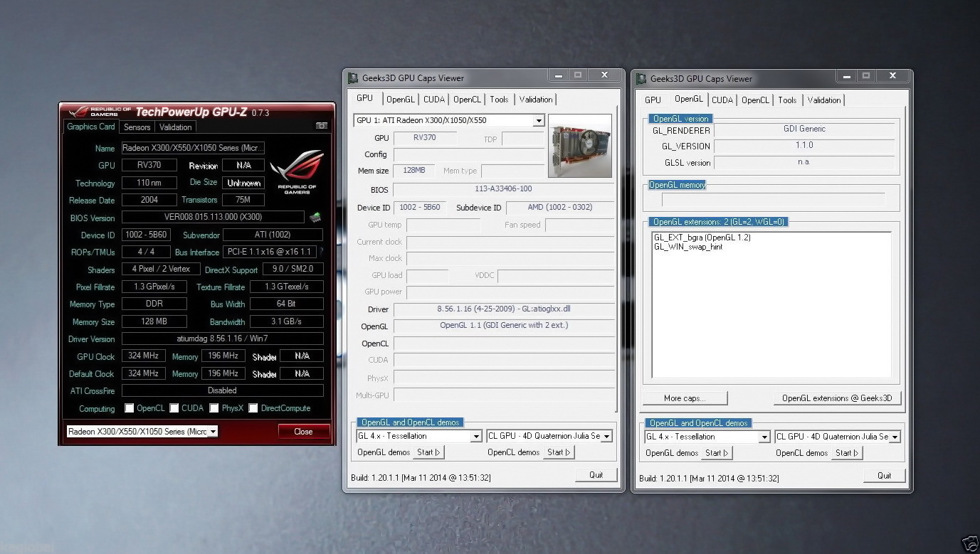980x554 pixels.
Task: Enable the DirectCompute checkbox in GPU-Z
Action: click(x=253, y=408)
